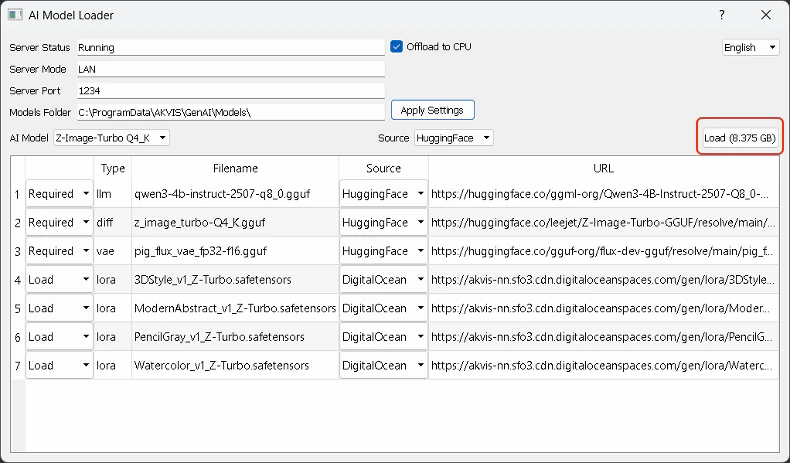This screenshot has width=790, height=463.
Task: Click the Apply Settings button
Action: point(432,110)
